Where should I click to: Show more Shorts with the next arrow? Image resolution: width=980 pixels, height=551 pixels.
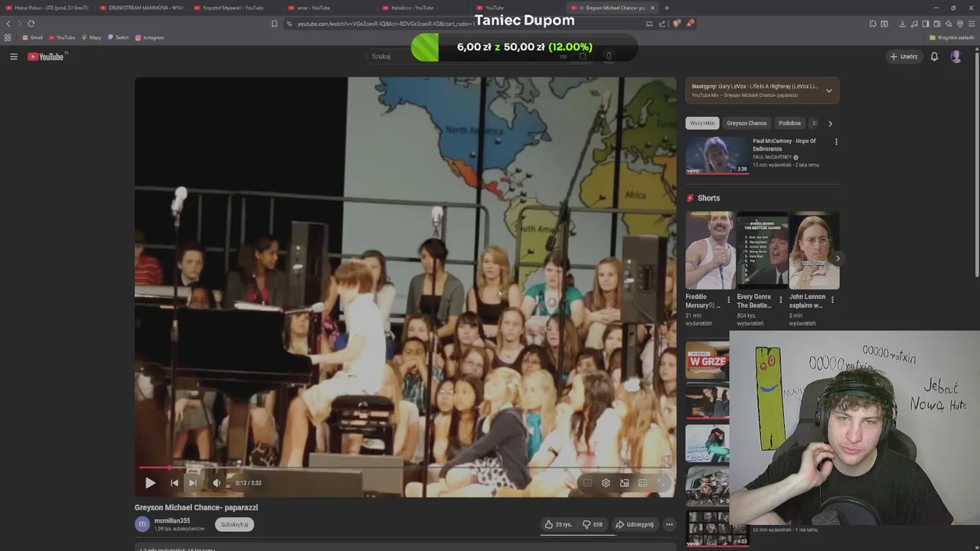(838, 259)
